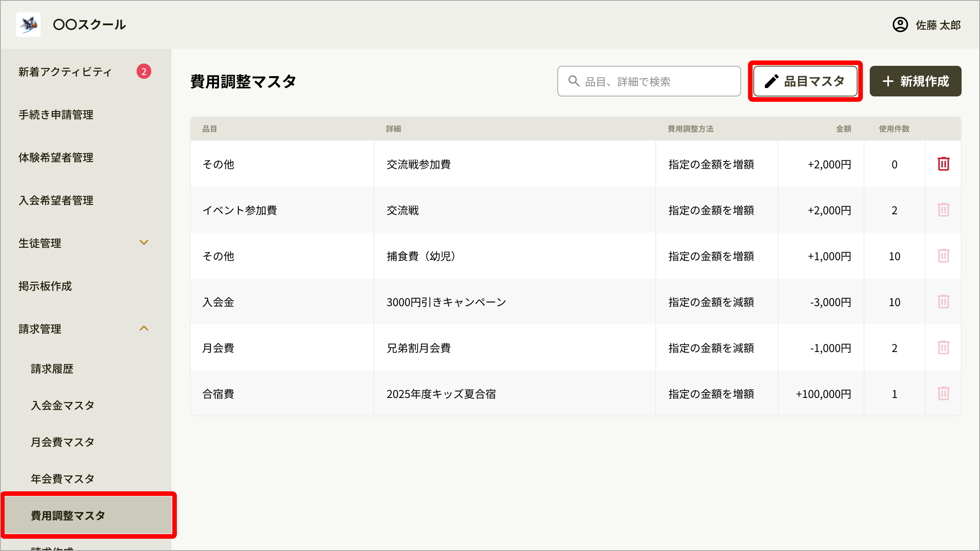Click the -3,000円 amount cell

tap(821, 302)
